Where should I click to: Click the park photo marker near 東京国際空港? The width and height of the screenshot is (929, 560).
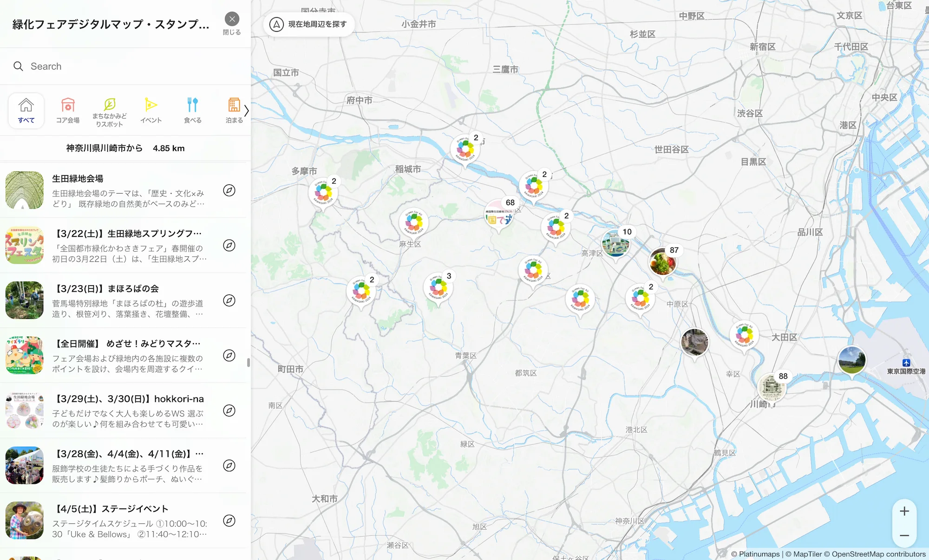(x=852, y=360)
